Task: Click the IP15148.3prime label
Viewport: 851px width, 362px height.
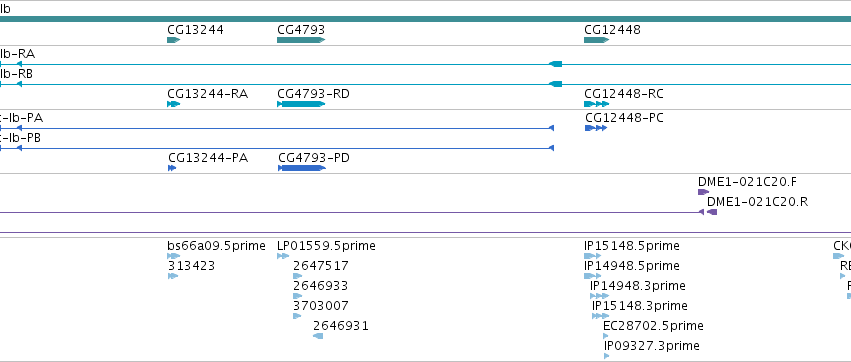Action: tap(640, 306)
